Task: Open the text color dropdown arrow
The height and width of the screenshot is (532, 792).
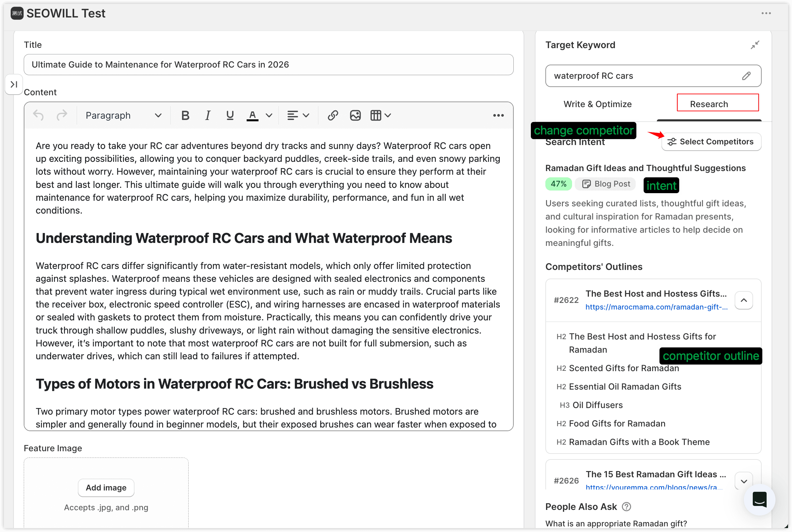Action: pos(269,115)
